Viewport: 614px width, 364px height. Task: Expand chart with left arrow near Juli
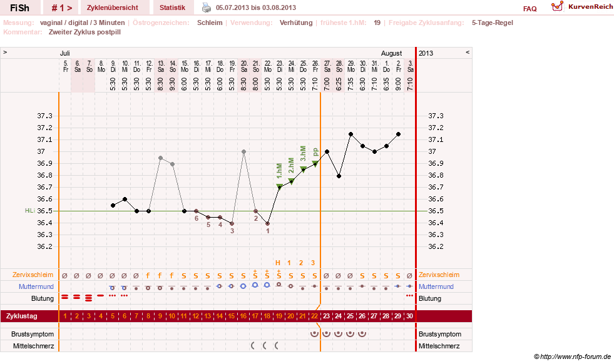point(5,52)
